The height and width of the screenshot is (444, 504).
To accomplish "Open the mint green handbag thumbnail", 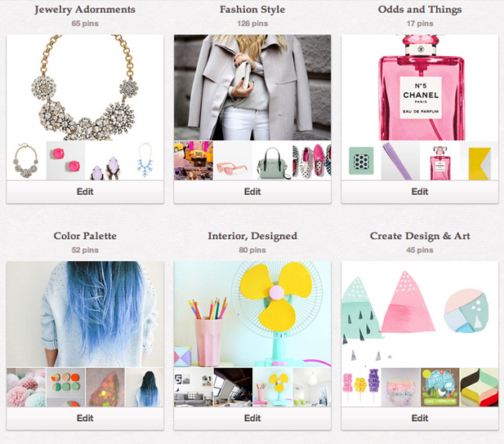I will click(272, 161).
